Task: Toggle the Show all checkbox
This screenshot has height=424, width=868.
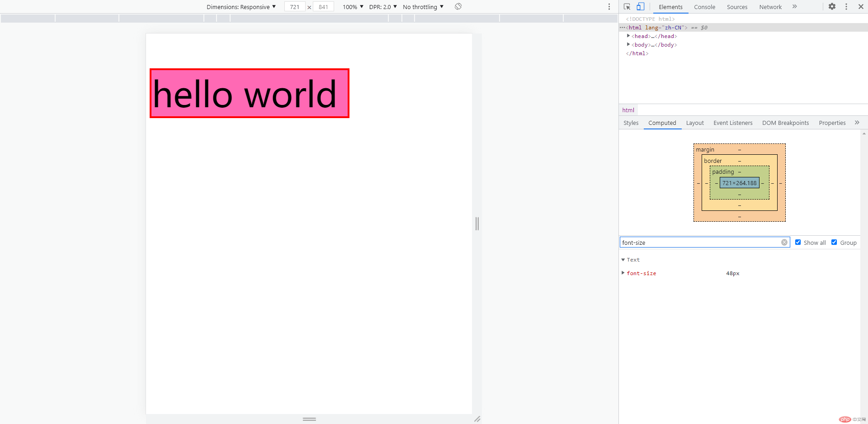Action: click(x=798, y=243)
